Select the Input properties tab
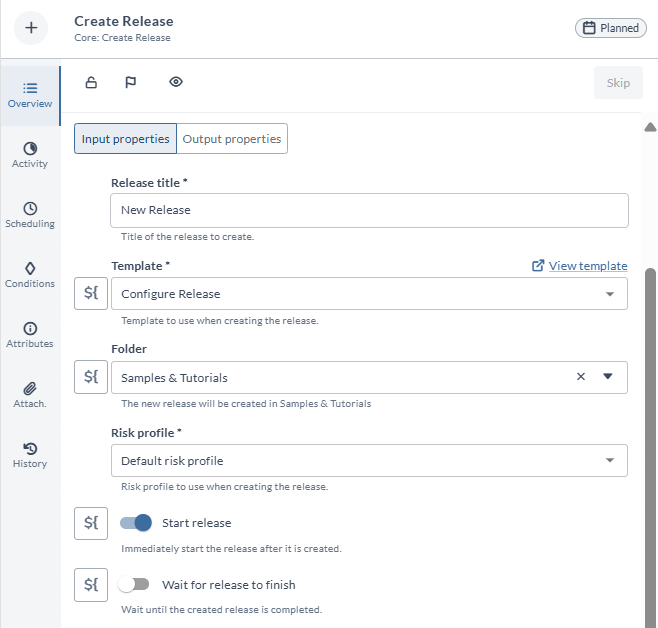This screenshot has width=658, height=628. pos(126,139)
